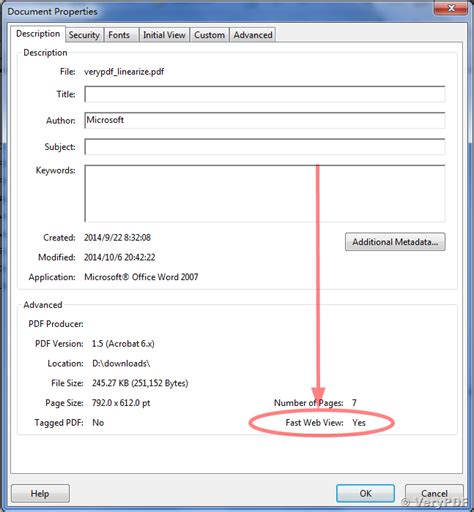Select the Initial View tab

pos(164,35)
